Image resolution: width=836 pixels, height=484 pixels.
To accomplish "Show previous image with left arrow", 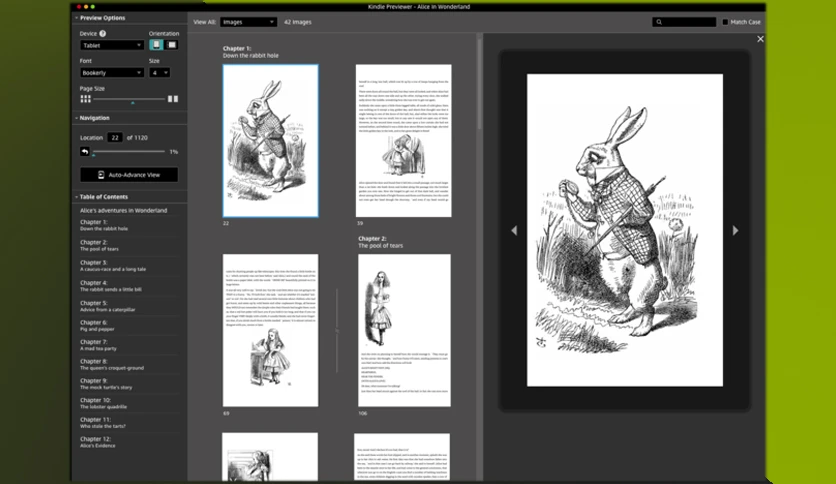I will 514,230.
